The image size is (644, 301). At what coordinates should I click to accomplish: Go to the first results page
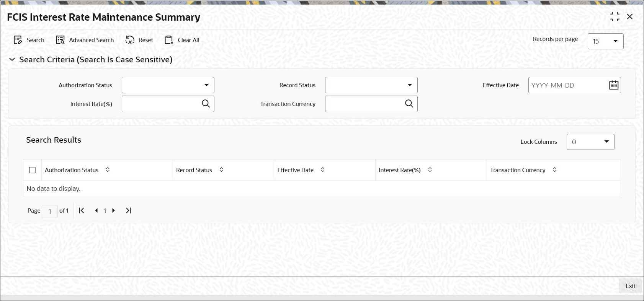coord(82,210)
